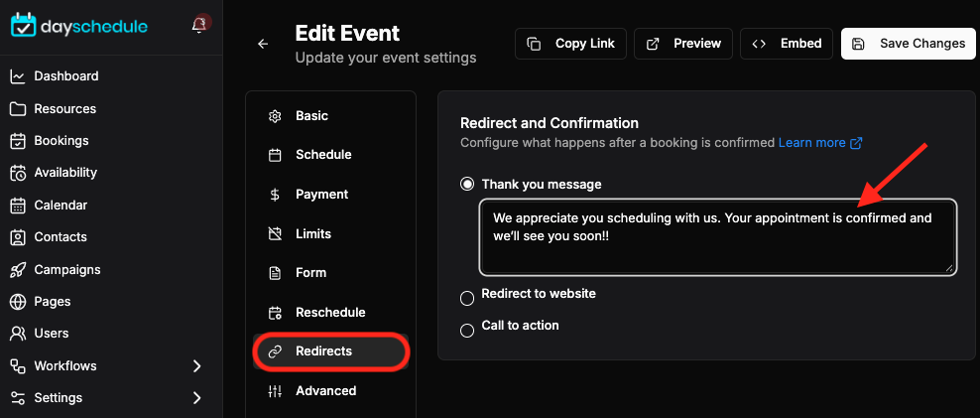Click the Pages globe icon
980x418 pixels.
18,302
